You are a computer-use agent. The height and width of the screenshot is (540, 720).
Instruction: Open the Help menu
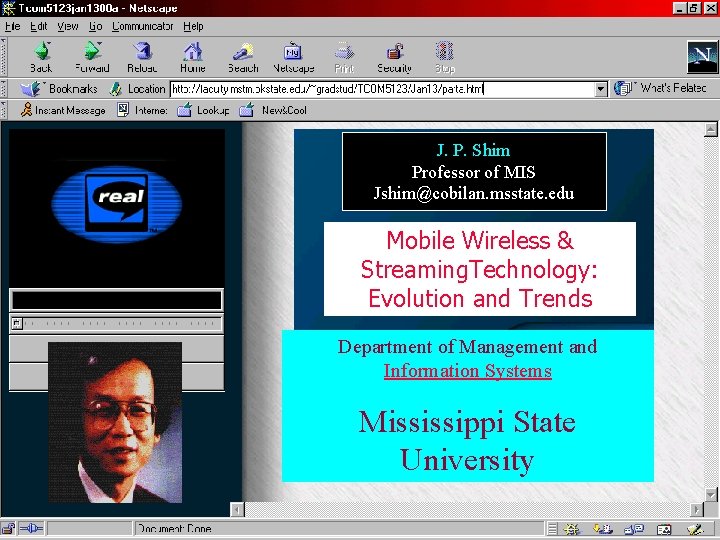coord(193,27)
